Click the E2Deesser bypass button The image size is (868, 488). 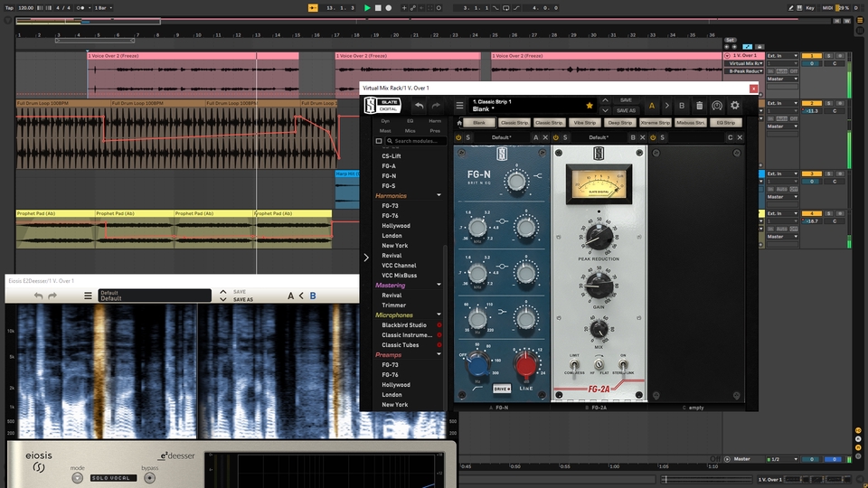149,477
